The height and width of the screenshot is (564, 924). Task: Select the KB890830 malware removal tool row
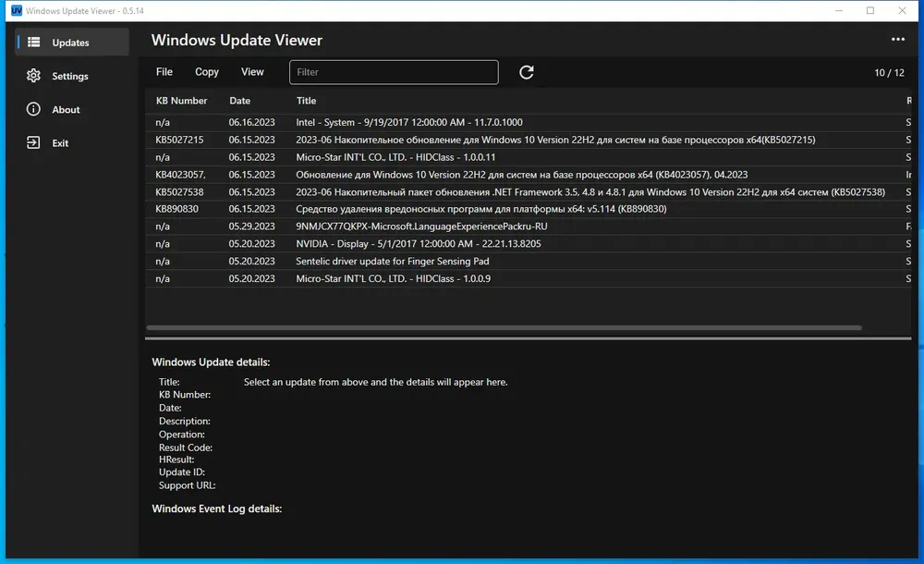coord(528,209)
